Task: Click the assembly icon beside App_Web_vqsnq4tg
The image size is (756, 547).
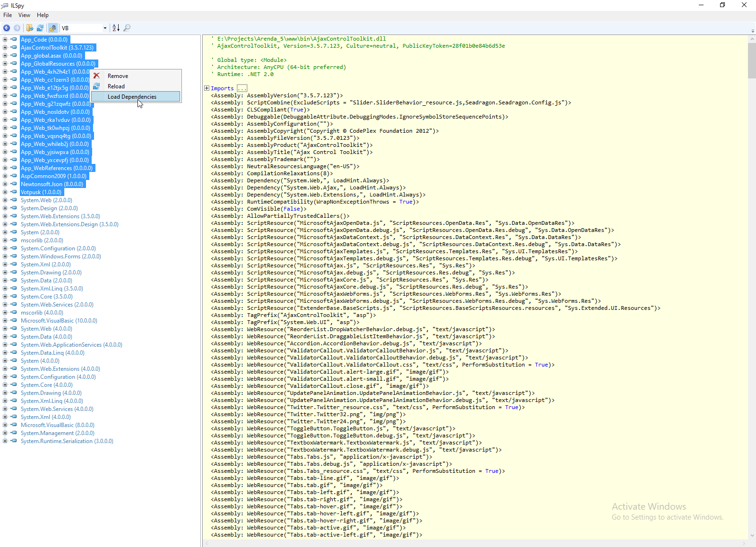Action: pyautogui.click(x=14, y=136)
